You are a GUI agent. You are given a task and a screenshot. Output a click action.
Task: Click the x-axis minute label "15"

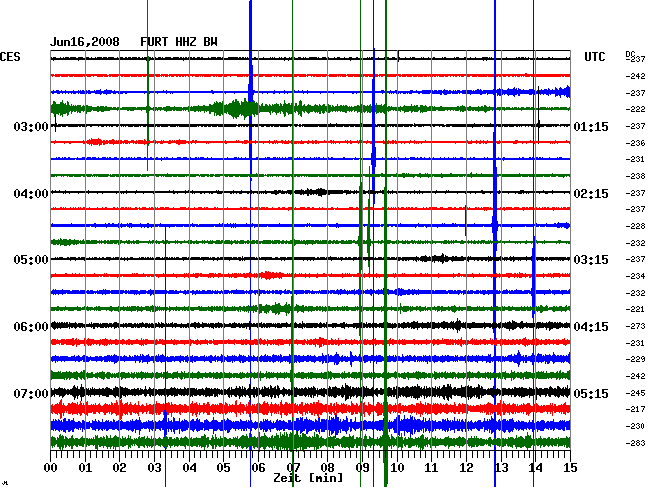click(x=570, y=468)
